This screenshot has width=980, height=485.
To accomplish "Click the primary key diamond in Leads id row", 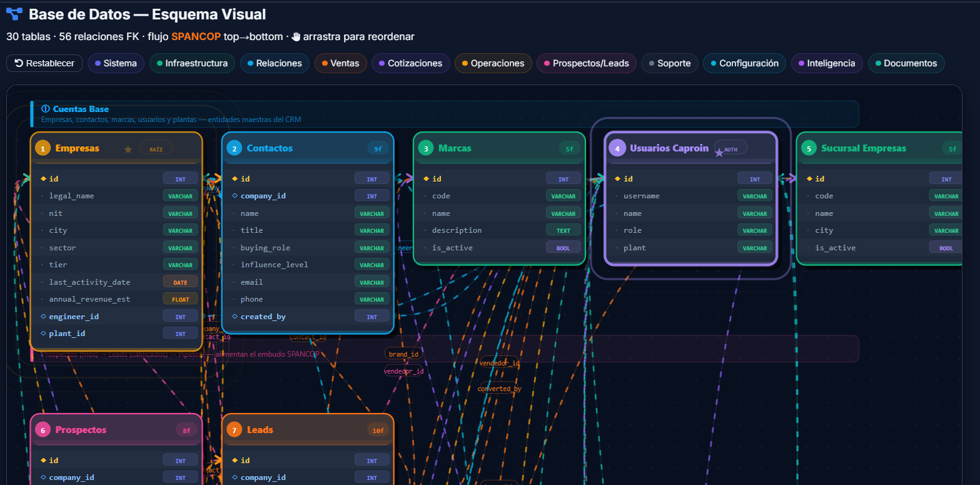I will point(235,461).
